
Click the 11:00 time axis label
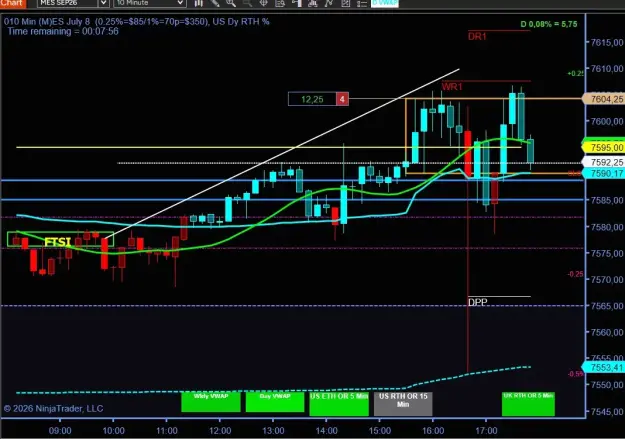(x=167, y=431)
